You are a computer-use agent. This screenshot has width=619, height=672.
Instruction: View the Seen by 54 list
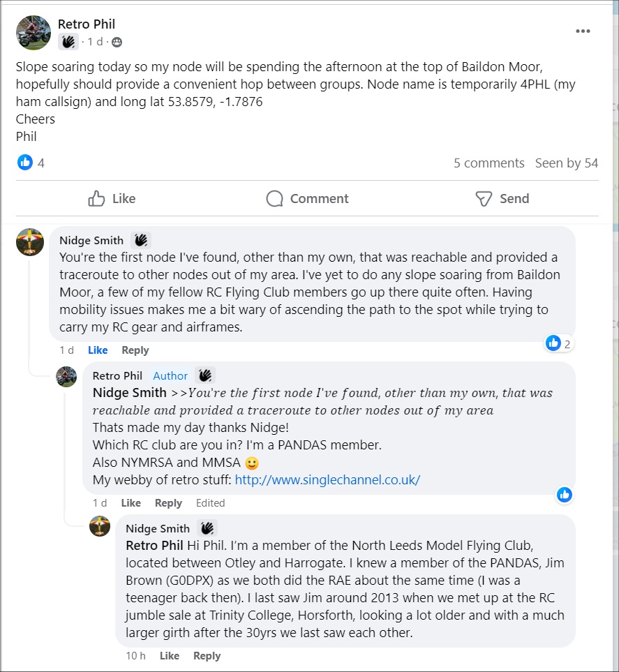(566, 163)
